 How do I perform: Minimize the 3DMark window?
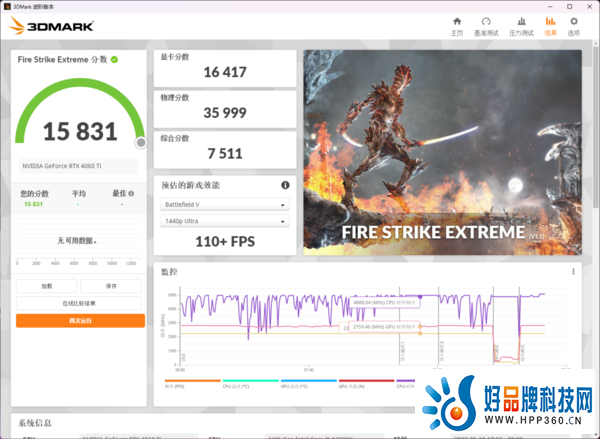pyautogui.click(x=550, y=7)
